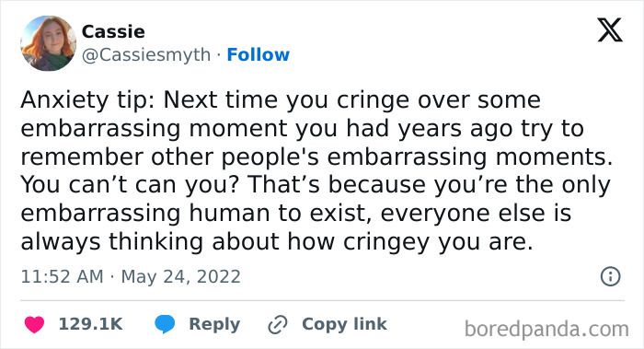The height and width of the screenshot is (349, 644).
Task: Follow Cassie using the Follow link
Action: pyautogui.click(x=258, y=54)
